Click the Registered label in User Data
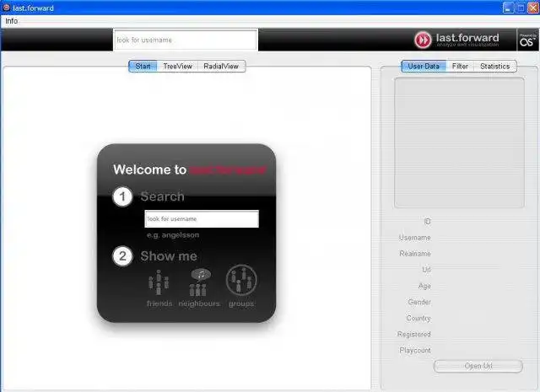The image size is (540, 392). [x=414, y=334]
